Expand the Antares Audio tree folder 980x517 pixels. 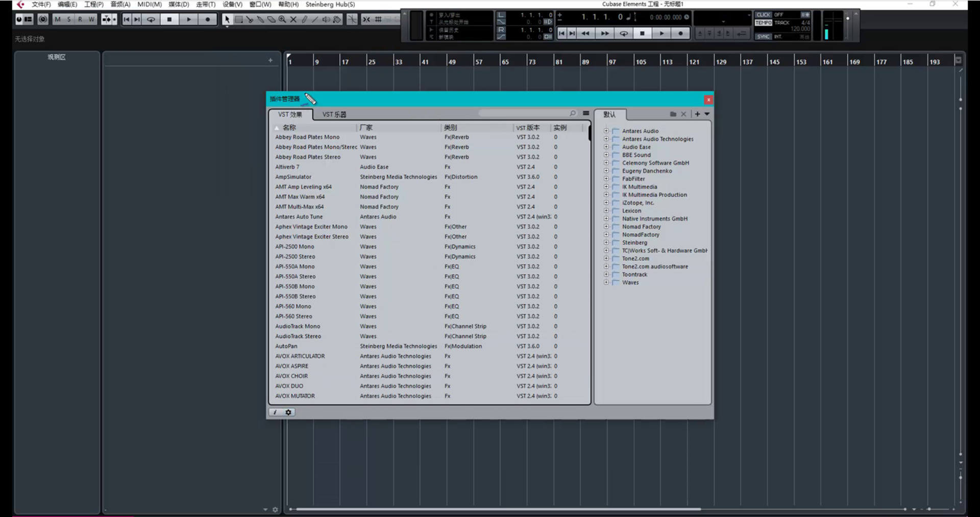click(x=606, y=131)
